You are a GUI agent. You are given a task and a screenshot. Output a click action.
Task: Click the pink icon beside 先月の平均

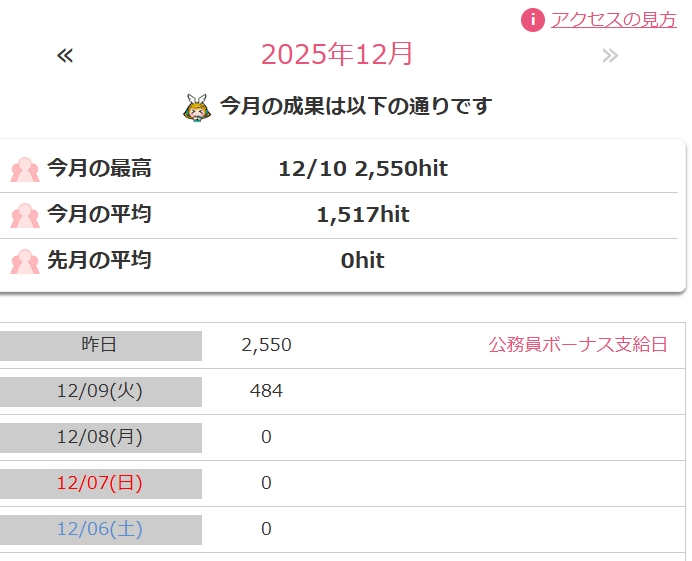25,261
